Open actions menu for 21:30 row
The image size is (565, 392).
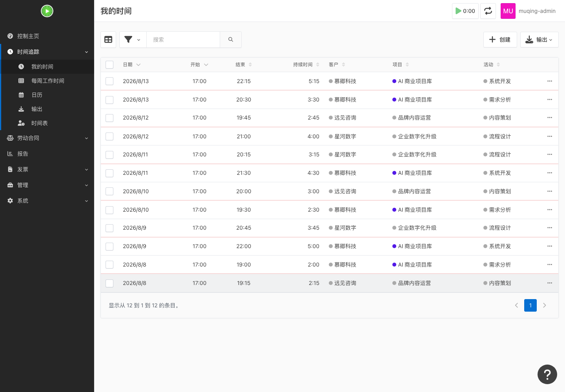(x=550, y=173)
